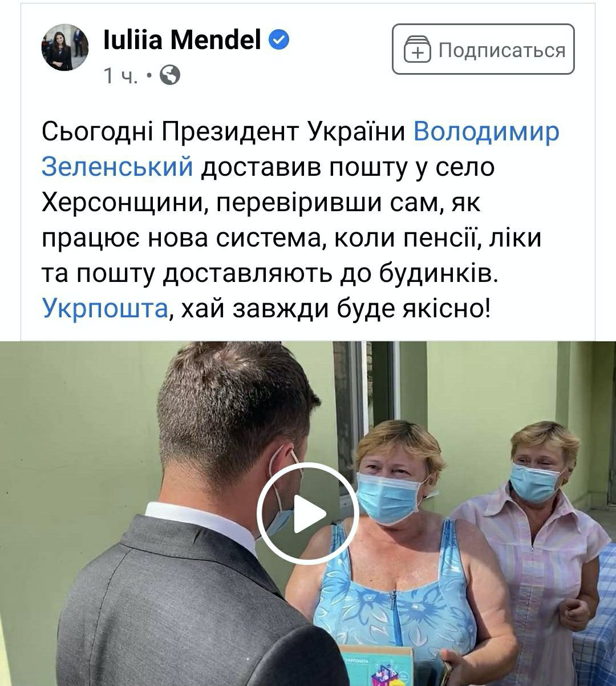This screenshot has height=686, width=616.
Task: Click the Подписаться text label
Action: tap(502, 50)
